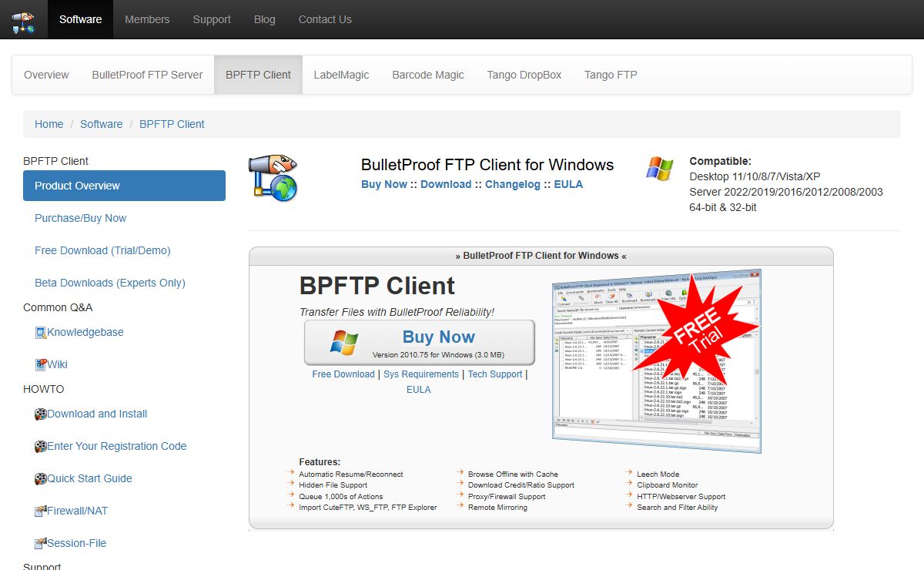This screenshot has height=570, width=924.
Task: Click the Sys Requirements link
Action: pos(421,374)
